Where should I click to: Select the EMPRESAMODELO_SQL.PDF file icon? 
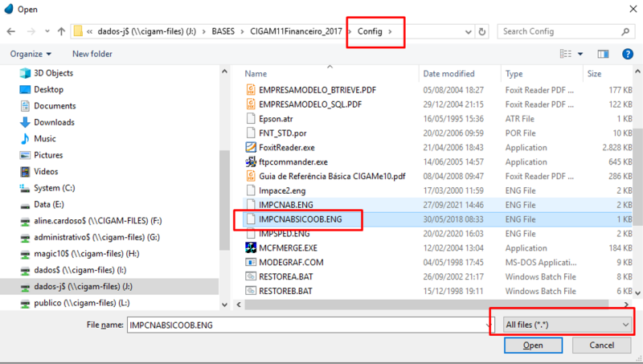pyautogui.click(x=251, y=104)
